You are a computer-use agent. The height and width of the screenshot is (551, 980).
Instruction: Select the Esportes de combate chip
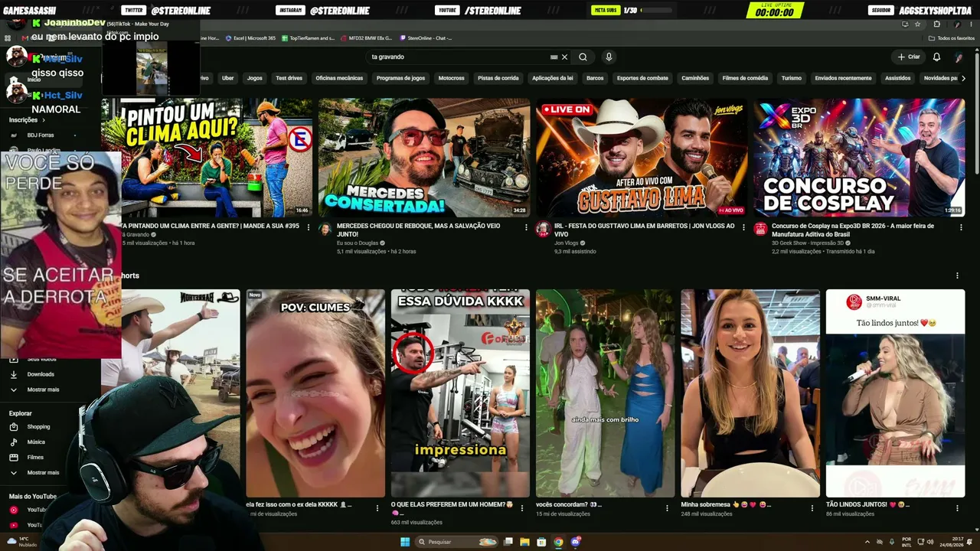(x=642, y=78)
